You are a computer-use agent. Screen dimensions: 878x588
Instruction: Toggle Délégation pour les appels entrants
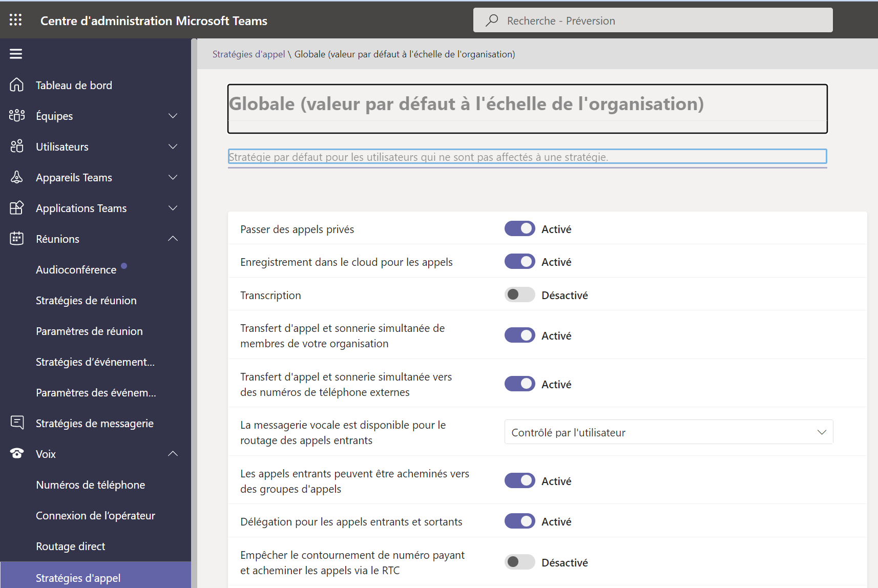click(519, 521)
